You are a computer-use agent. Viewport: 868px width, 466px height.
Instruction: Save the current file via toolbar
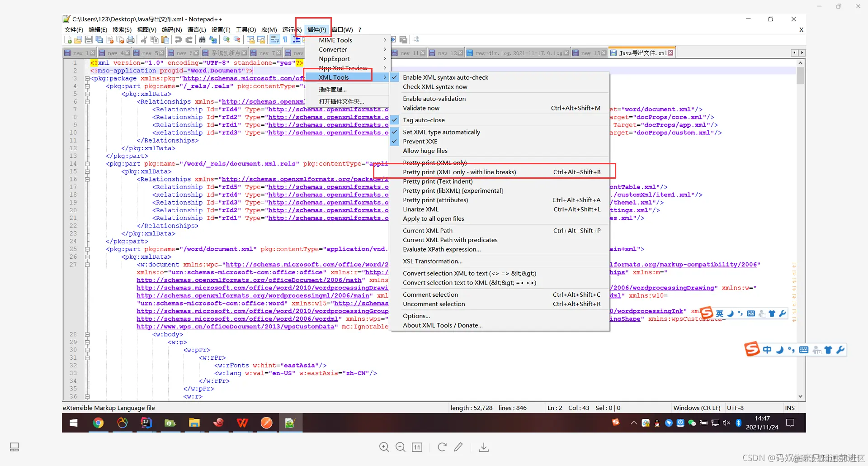click(x=89, y=40)
